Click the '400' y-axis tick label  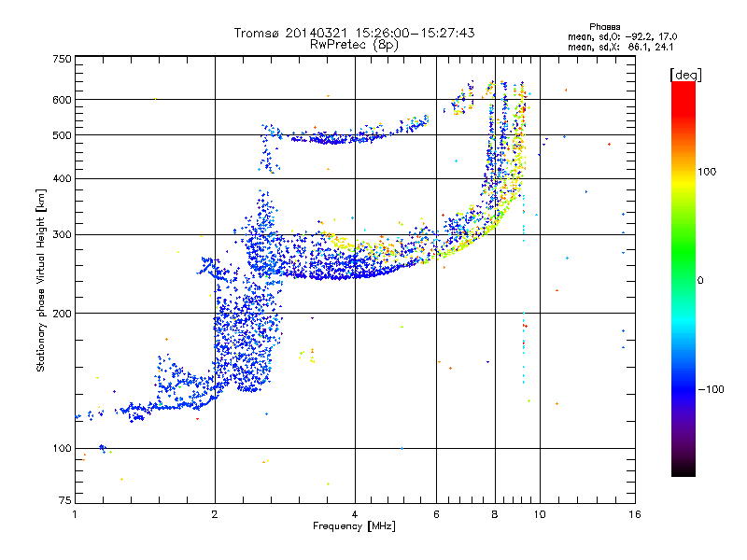click(62, 178)
